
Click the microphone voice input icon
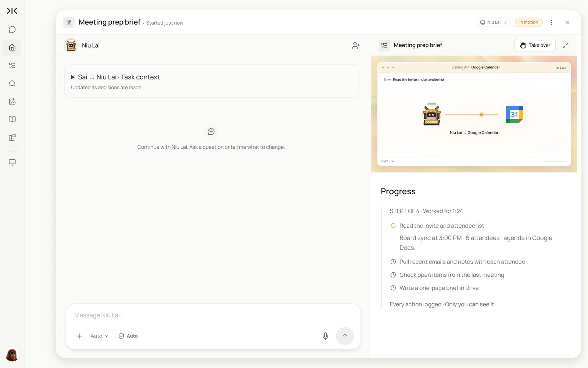(325, 336)
